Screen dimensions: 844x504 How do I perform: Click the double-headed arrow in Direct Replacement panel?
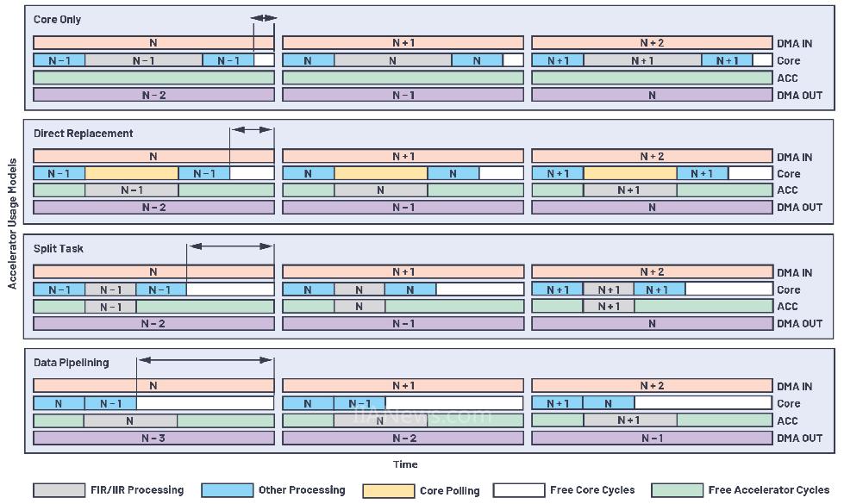click(x=252, y=130)
